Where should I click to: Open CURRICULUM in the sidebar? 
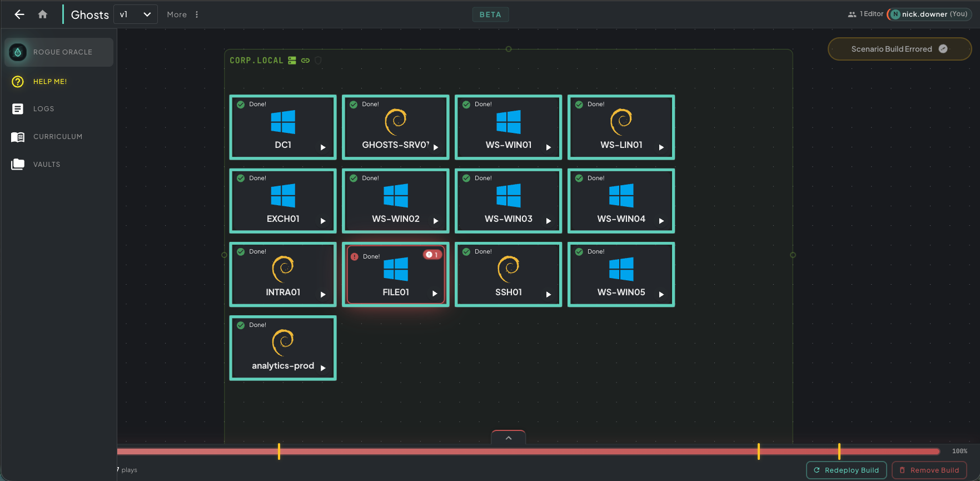point(59,137)
